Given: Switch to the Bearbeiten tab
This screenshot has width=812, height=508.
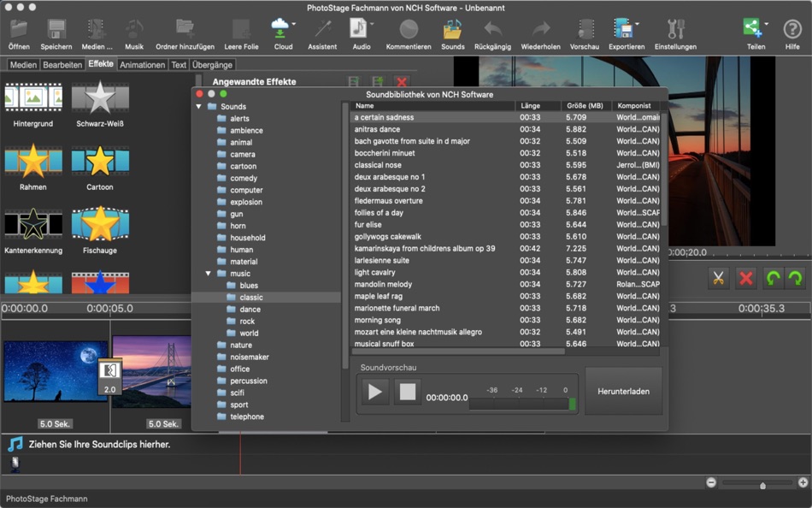Looking at the screenshot, I should pyautogui.click(x=62, y=65).
